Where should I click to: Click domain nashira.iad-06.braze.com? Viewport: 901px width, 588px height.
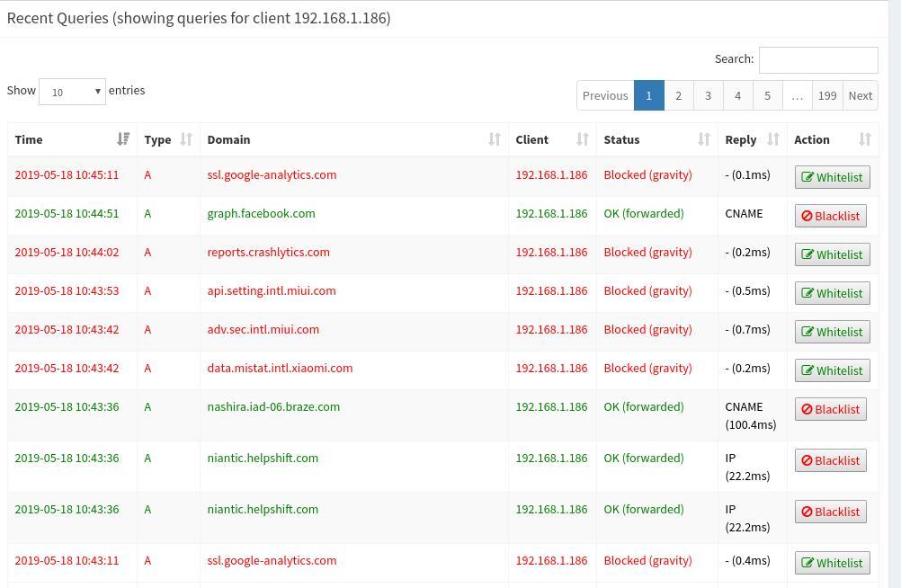pos(273,406)
